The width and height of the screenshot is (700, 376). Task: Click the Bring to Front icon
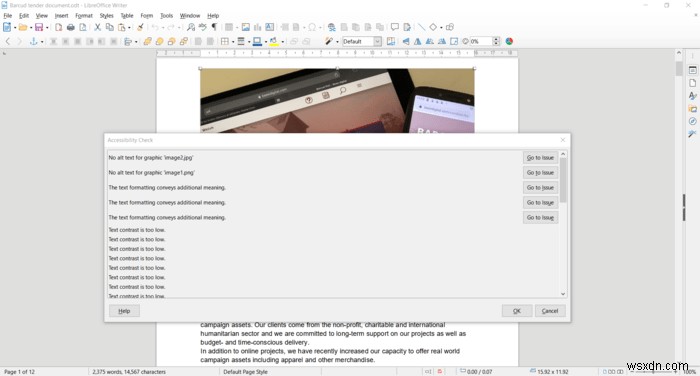coord(147,42)
